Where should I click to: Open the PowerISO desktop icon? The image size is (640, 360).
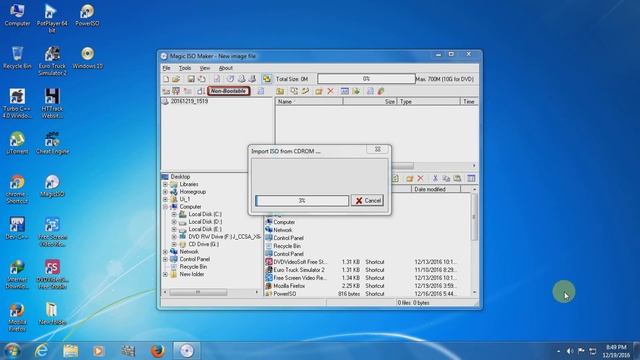pyautogui.click(x=87, y=16)
